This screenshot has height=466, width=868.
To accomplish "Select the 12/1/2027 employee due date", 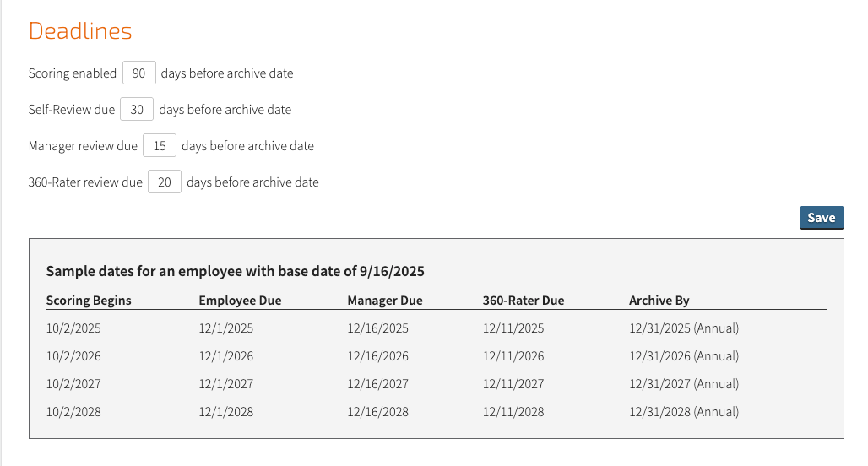I will (x=225, y=383).
